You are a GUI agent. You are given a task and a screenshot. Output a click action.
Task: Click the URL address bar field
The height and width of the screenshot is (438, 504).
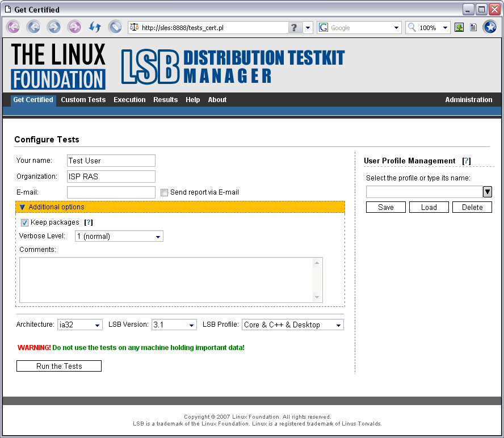[214, 28]
